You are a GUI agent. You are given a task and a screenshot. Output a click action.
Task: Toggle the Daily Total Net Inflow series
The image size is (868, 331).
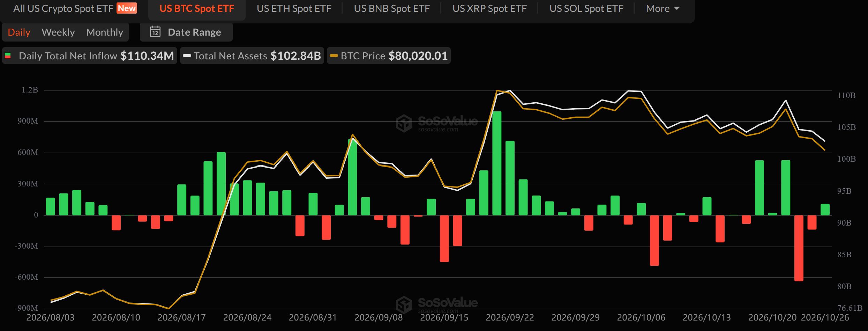pos(90,56)
